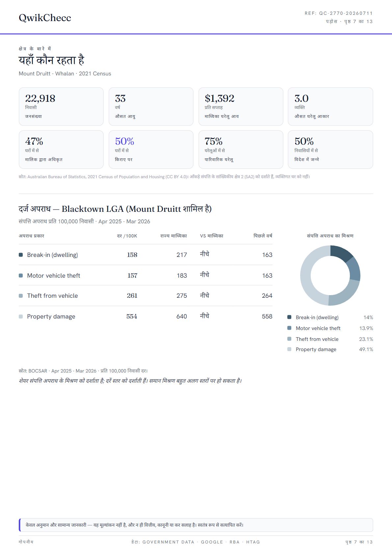Click Property damage table row swatch
392x555 pixels.
pos(21,317)
